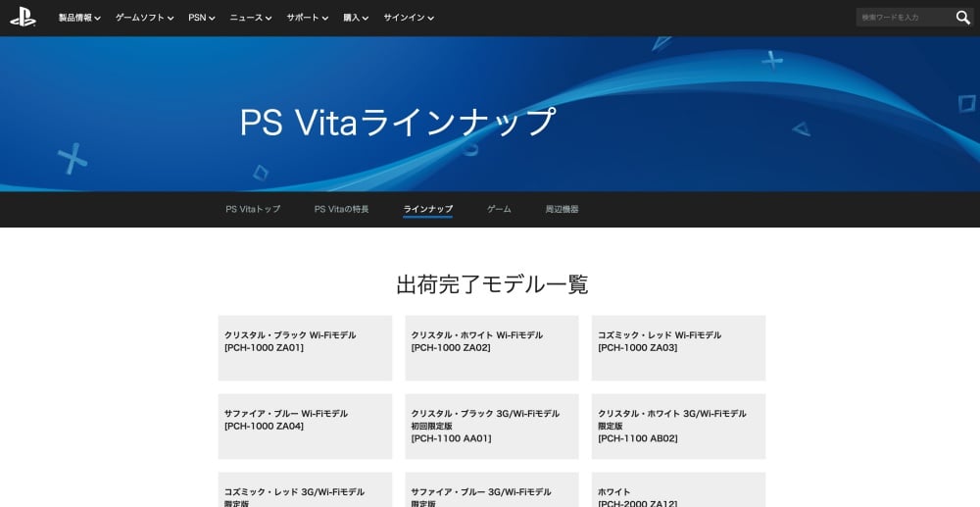Open the ゲームソフト dropdown menu

click(144, 18)
